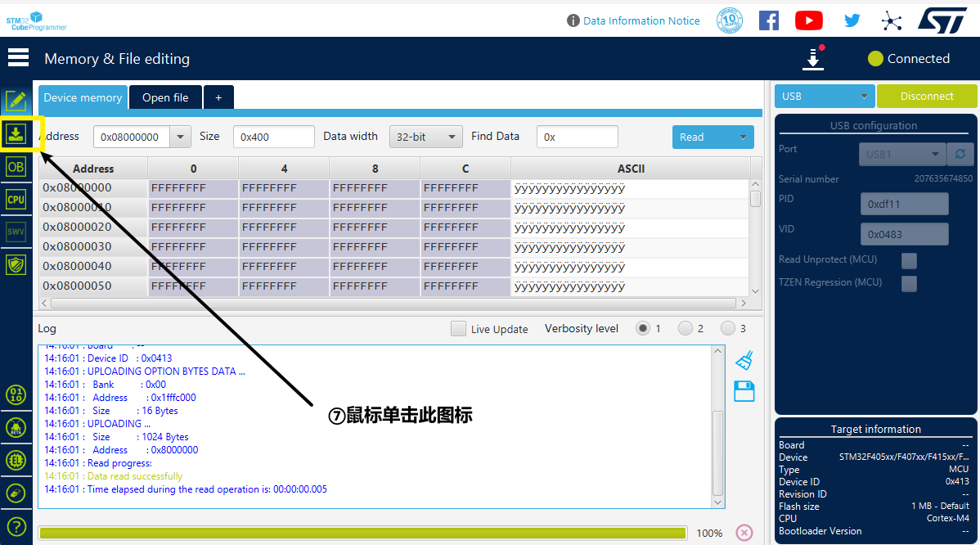Select verbosity level 2 radio button

pos(686,329)
